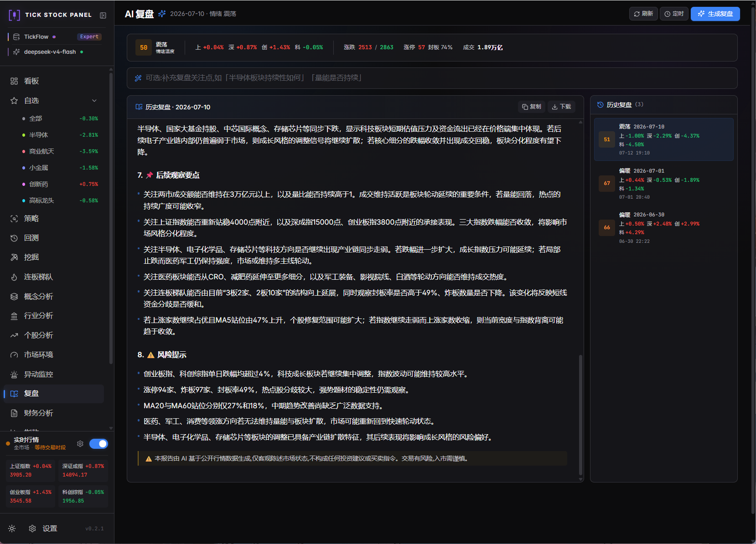Open 挖掘 mining page
The height and width of the screenshot is (544, 756).
[x=55, y=257]
